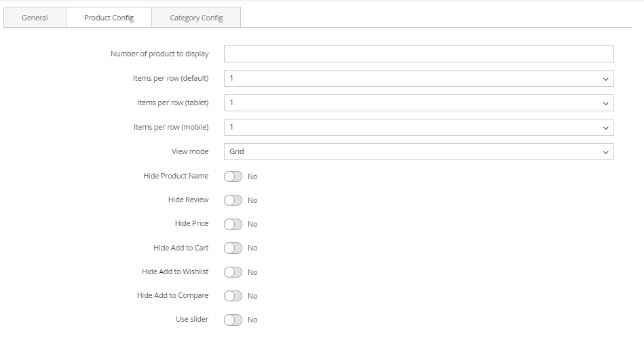644x338 pixels.
Task: Click chevron arrow of Items per row (default)
Action: pyautogui.click(x=605, y=79)
